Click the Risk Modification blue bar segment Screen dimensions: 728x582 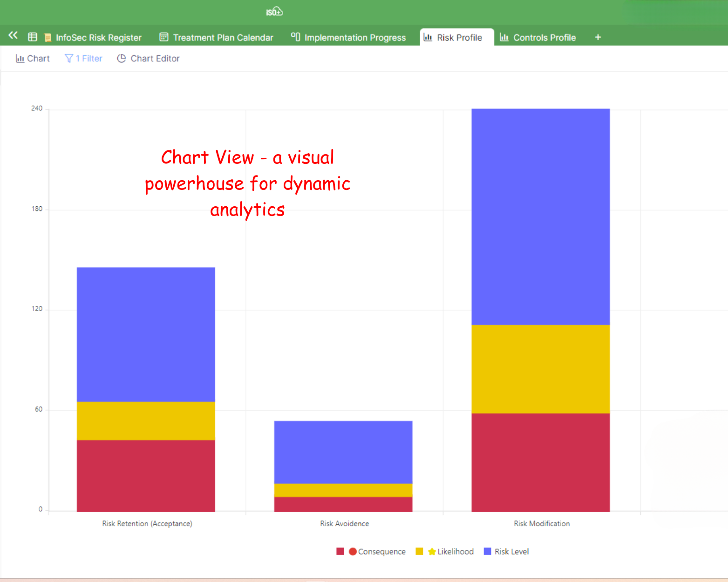(x=540, y=217)
